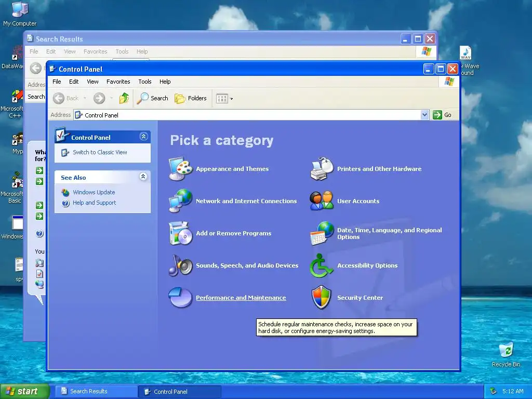Click Switch to Classic View link
Viewport: 532px width, 399px height.
(100, 152)
